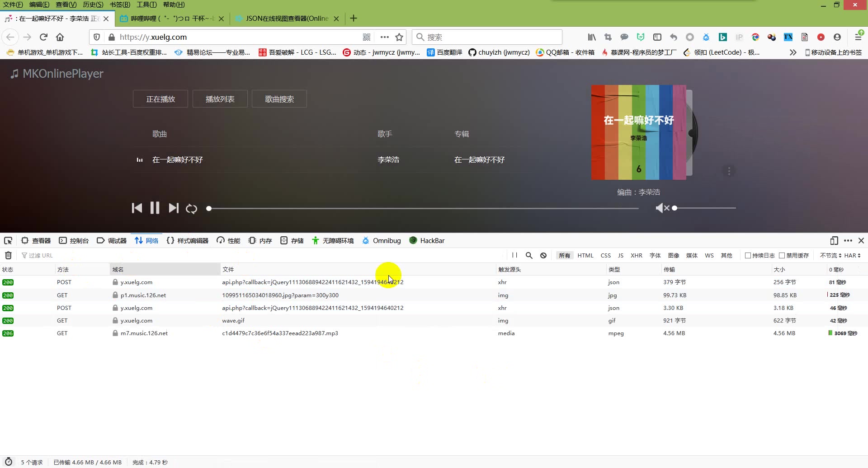Open HAR export dropdown

[x=852, y=255]
